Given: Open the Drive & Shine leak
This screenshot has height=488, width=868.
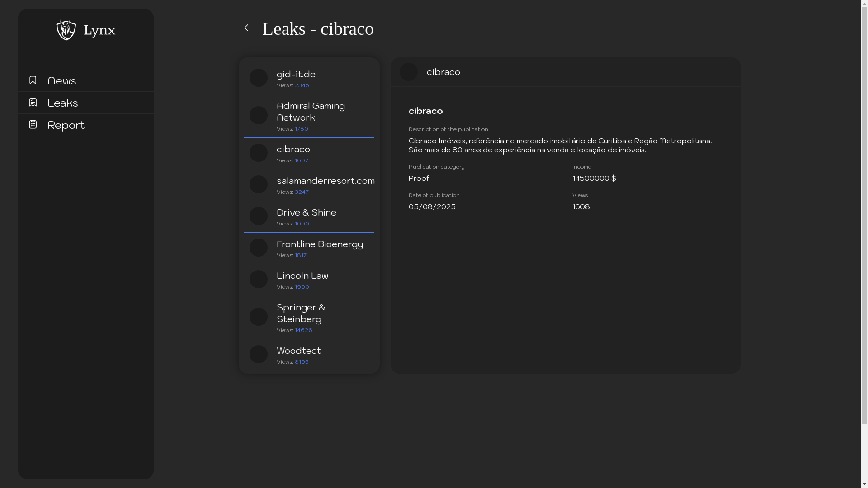Looking at the screenshot, I should pos(306,213).
